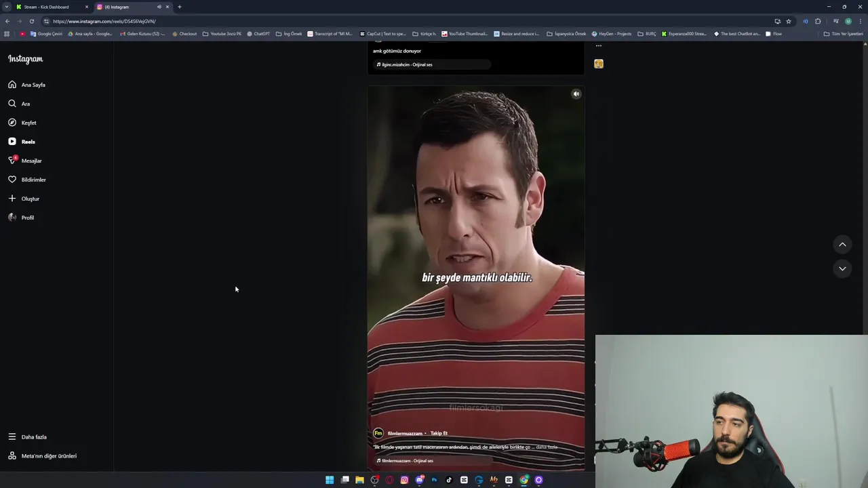The image size is (868, 488).
Task: Follow filmlermuazzam via Takip Et
Action: 439,433
